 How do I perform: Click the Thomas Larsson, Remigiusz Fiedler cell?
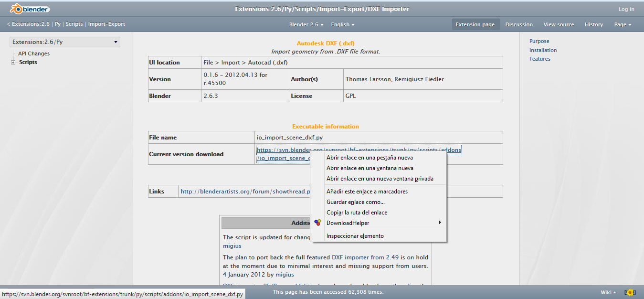(422, 79)
